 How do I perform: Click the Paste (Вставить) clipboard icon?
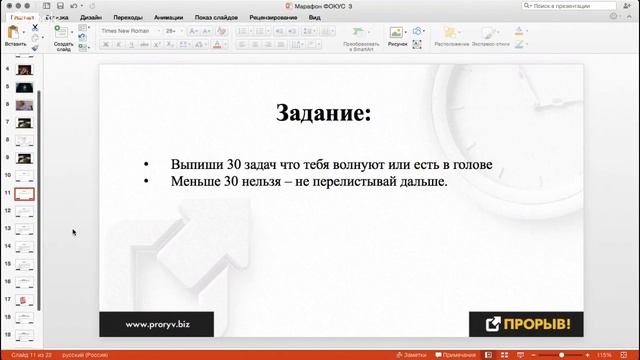pyautogui.click(x=13, y=32)
